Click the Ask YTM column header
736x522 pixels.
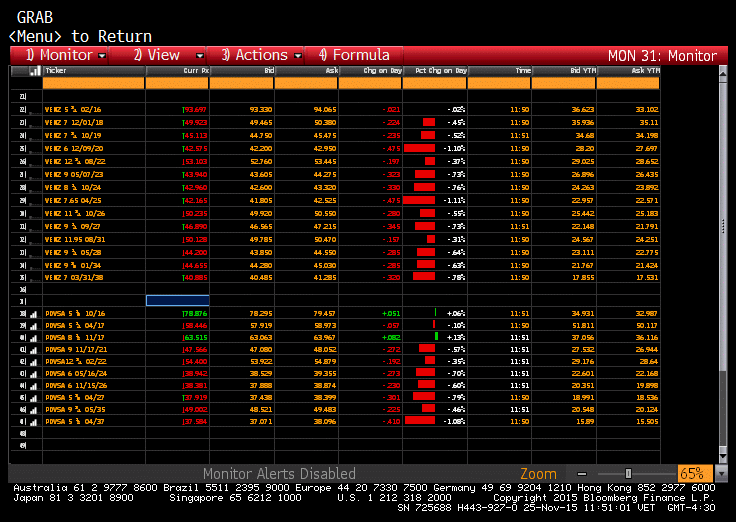(x=628, y=71)
